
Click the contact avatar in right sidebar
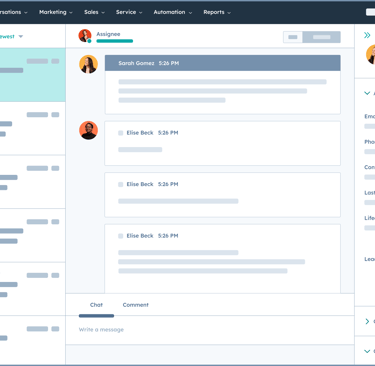point(371,55)
